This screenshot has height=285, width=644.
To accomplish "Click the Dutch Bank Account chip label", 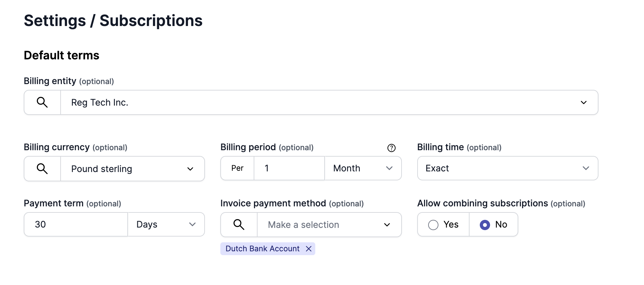I will [x=262, y=249].
